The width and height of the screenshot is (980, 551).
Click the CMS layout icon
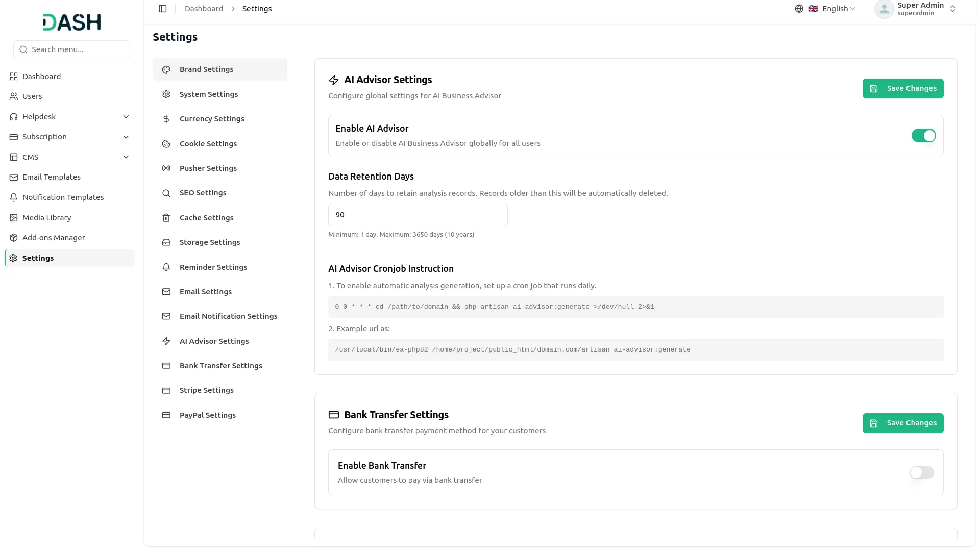14,157
